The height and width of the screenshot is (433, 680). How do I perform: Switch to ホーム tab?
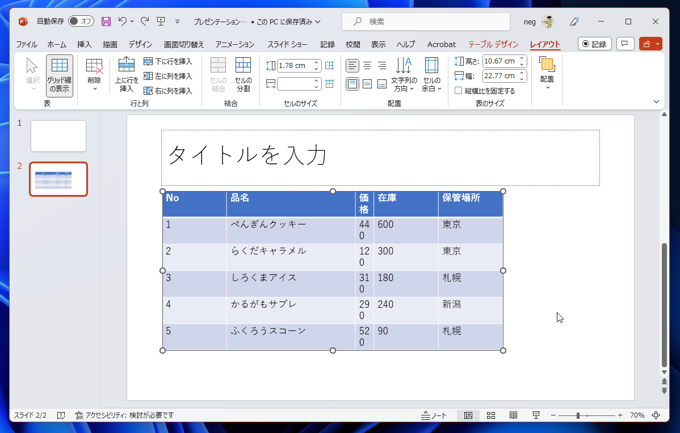(57, 44)
